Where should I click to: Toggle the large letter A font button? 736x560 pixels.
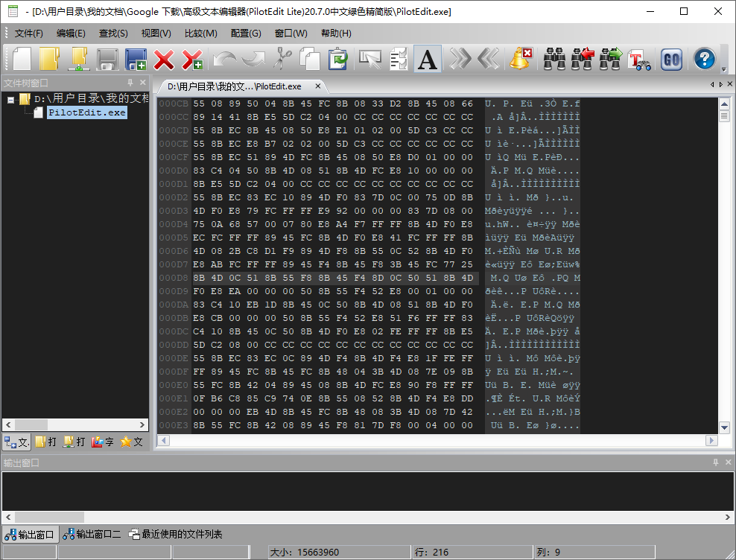coord(428,59)
